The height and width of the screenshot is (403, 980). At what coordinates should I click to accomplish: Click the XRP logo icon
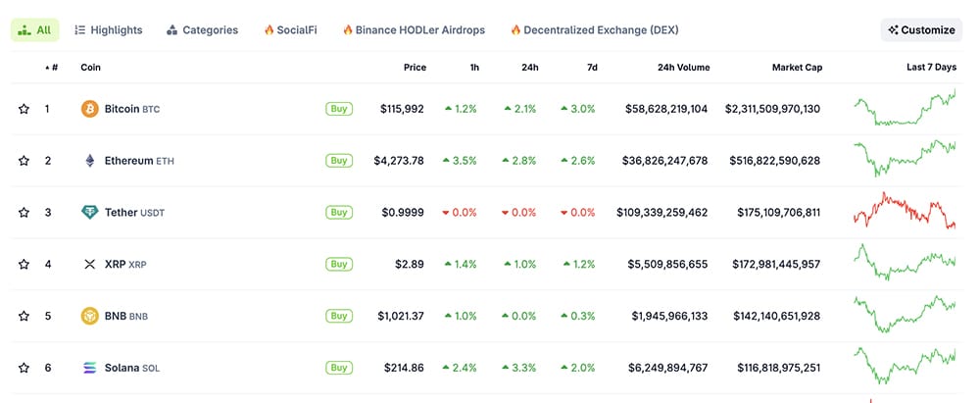[x=89, y=264]
